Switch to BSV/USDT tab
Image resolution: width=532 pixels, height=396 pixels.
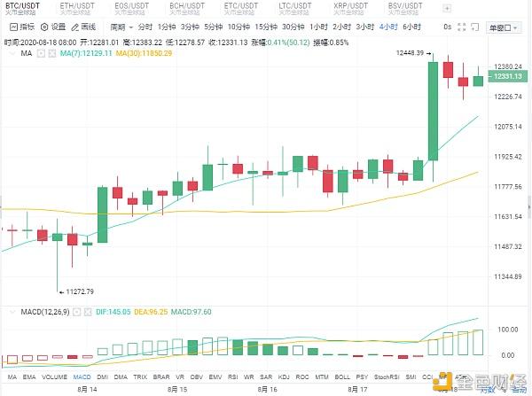pos(405,8)
